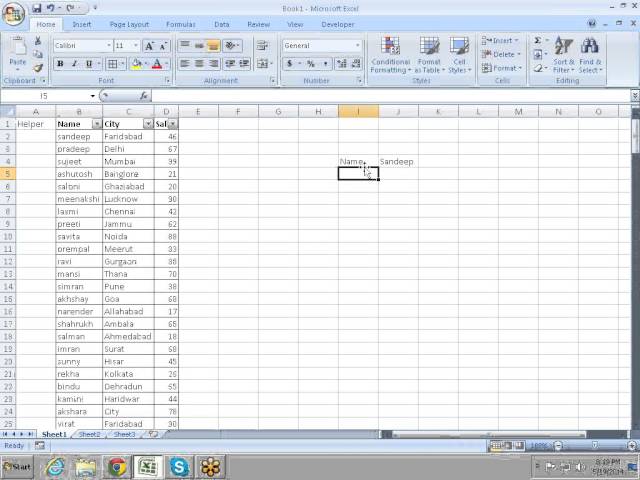Open Sal column filter dropdown
640x480 pixels.
[173, 124]
